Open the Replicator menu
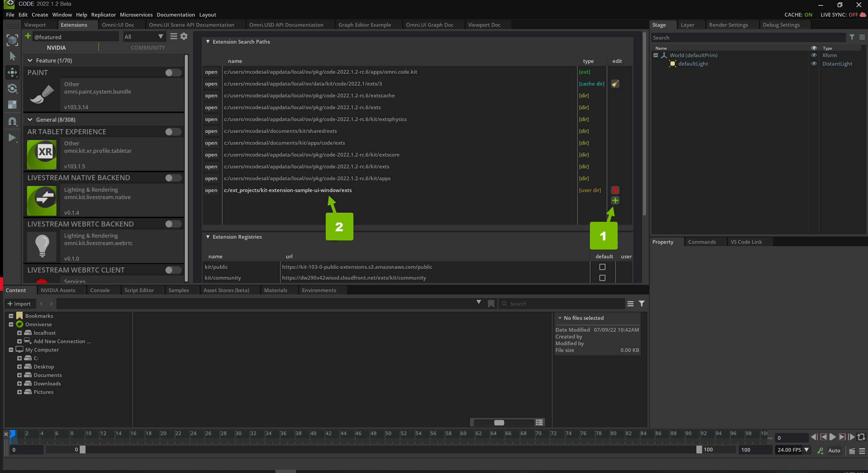The height and width of the screenshot is (473, 868). [103, 15]
